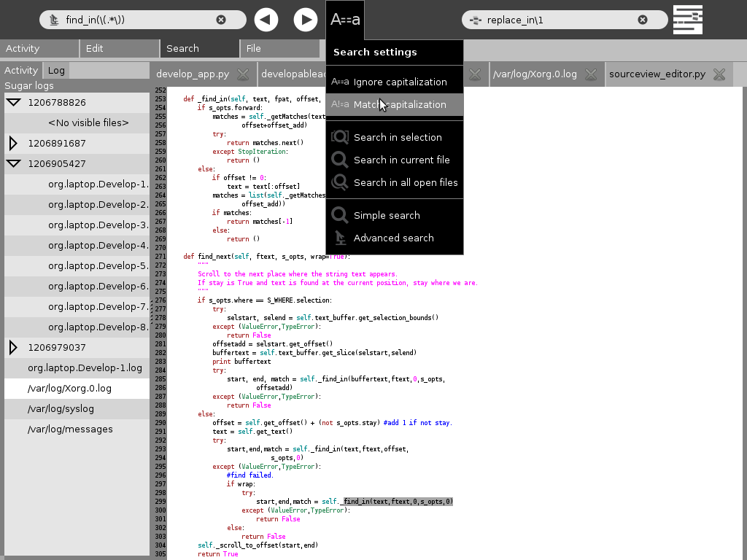This screenshot has width=747, height=560.
Task: Expand the 1206979037 log group
Action: (x=13, y=348)
